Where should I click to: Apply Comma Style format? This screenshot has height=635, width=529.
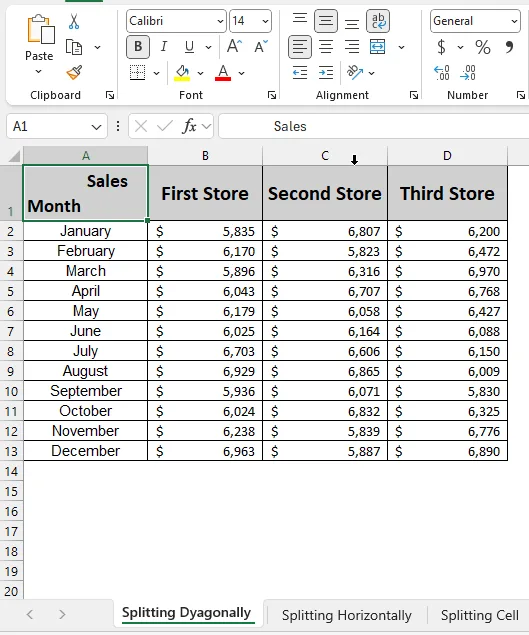tap(509, 46)
